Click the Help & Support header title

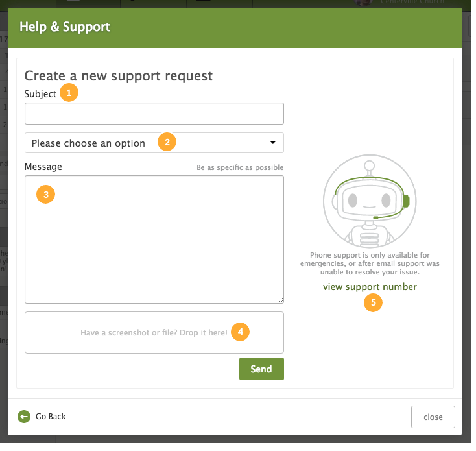pyautogui.click(x=65, y=27)
